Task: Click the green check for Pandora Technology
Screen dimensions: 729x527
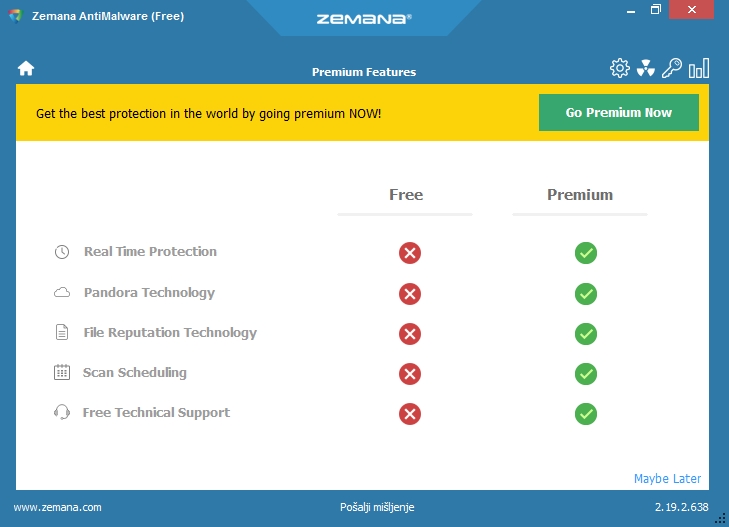Action: tap(586, 294)
